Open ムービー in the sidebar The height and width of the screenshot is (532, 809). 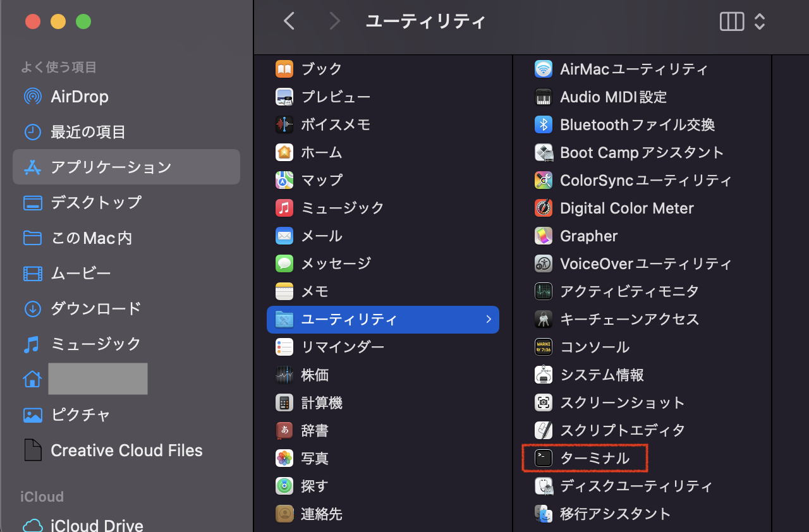coord(126,274)
